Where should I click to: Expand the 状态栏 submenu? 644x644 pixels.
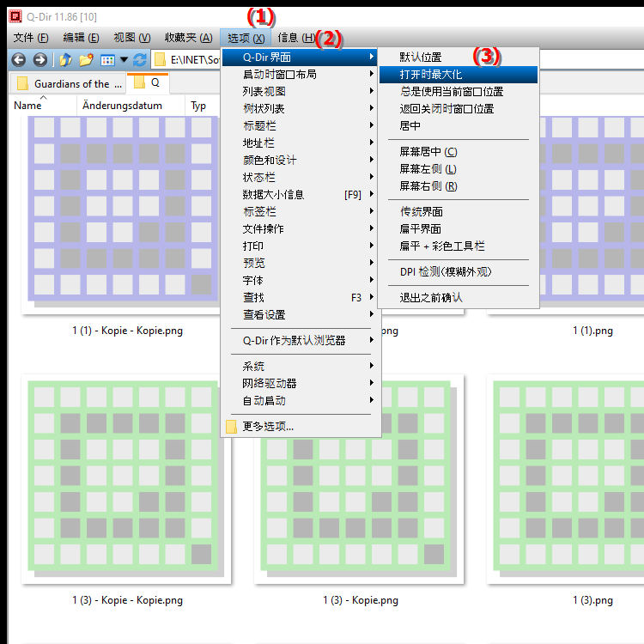(301, 178)
